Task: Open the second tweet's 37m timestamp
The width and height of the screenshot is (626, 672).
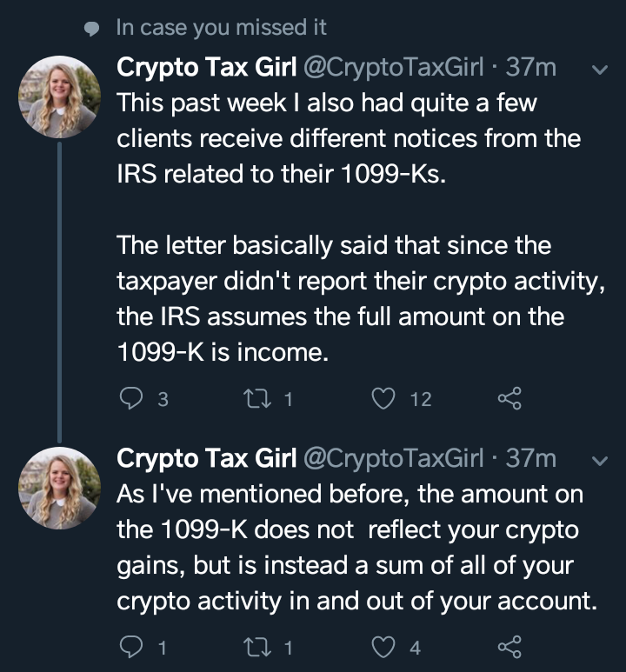Action: pos(530,457)
